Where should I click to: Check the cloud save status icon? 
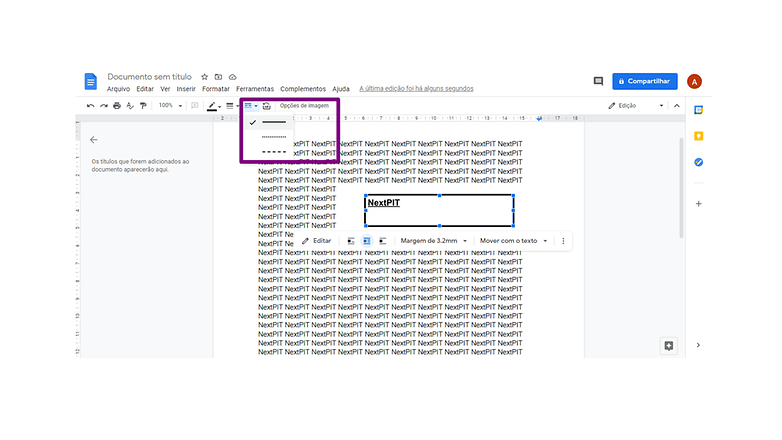pyautogui.click(x=232, y=77)
